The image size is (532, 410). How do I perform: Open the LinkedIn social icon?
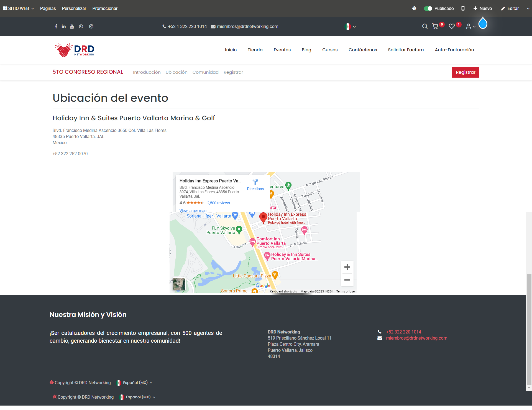coord(64,26)
